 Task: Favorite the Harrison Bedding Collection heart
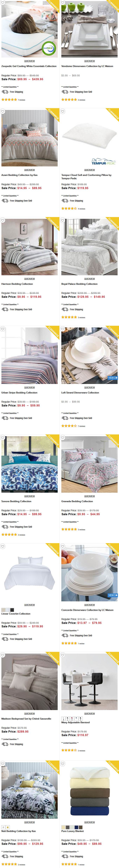coord(3,220)
